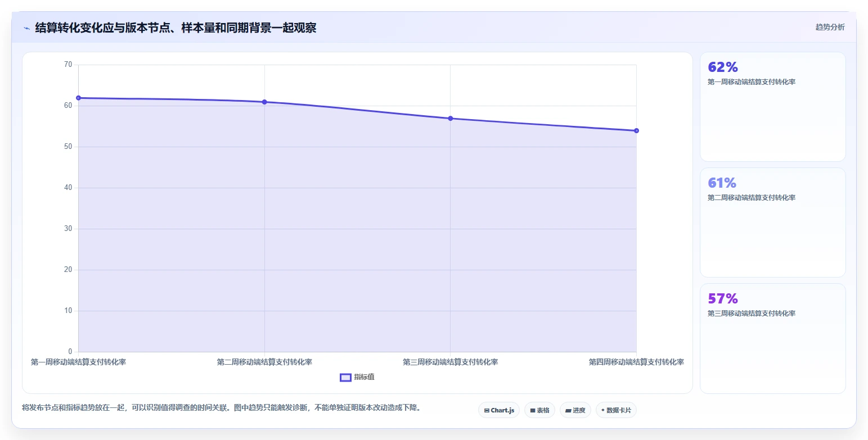Click the 62% value card figure
Image resolution: width=868 pixels, height=440 pixels.
tap(722, 67)
